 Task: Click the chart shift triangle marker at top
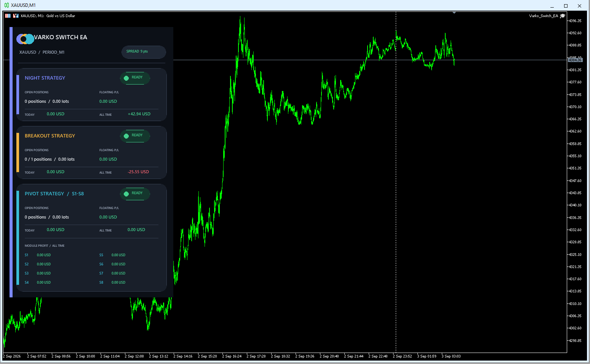tap(454, 13)
